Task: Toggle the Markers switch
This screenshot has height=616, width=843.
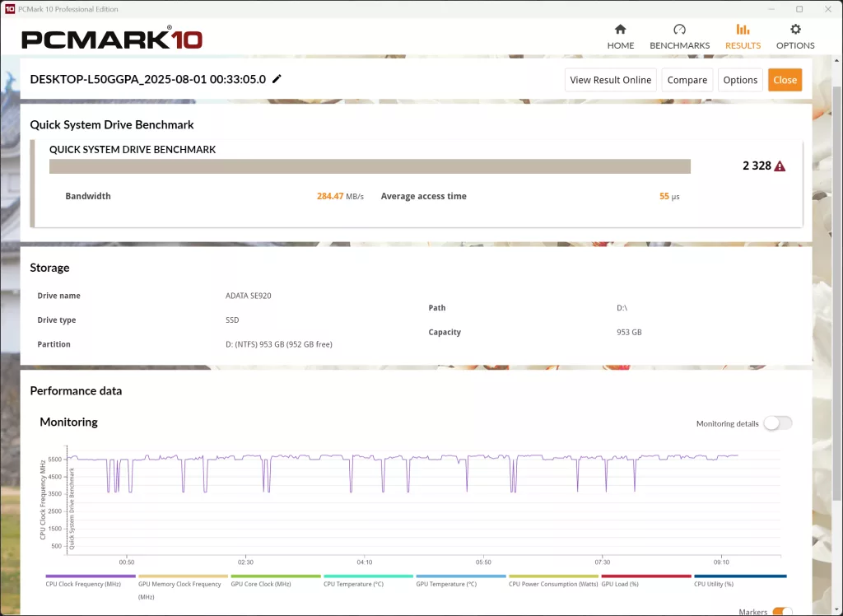Action: point(782,612)
